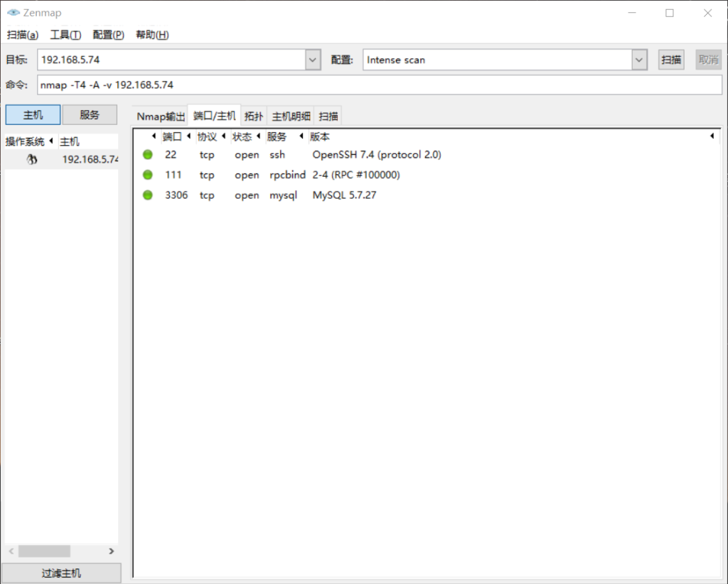Click the green status icon for port 111
This screenshot has height=584, width=728.
point(148,175)
